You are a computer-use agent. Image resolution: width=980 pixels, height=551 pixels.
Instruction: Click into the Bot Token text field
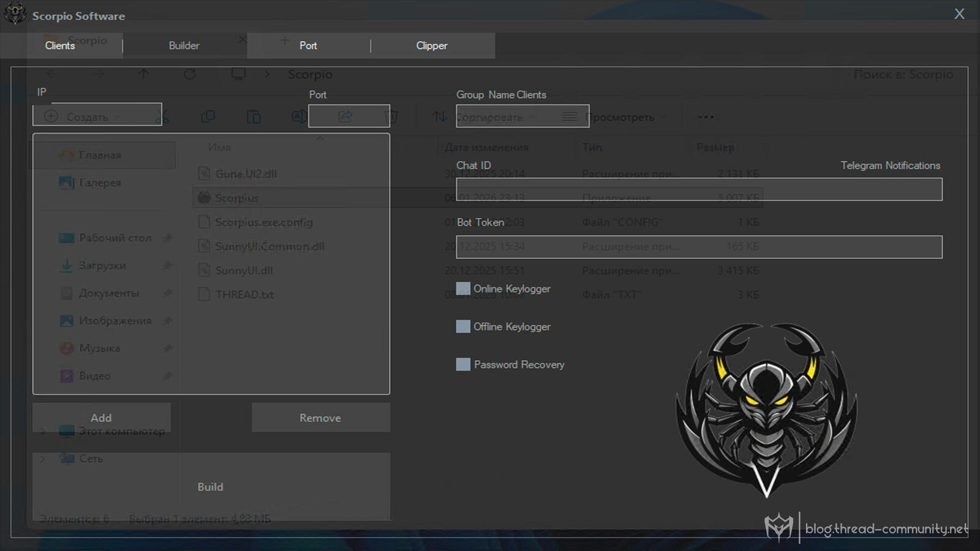pos(699,247)
